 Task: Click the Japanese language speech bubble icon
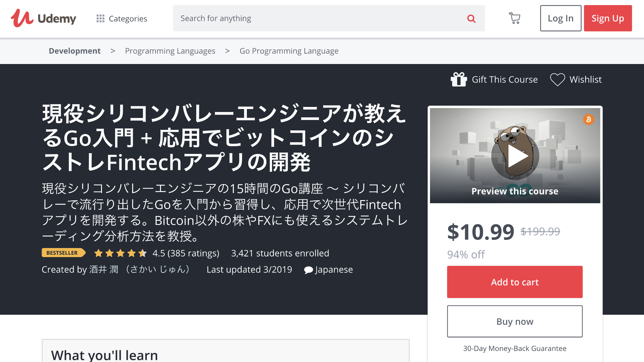tap(308, 270)
